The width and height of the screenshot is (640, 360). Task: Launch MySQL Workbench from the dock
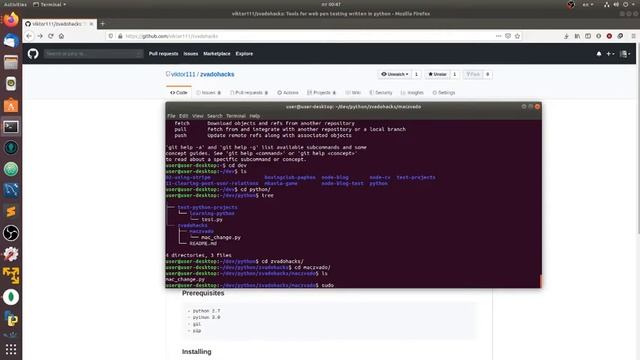pyautogui.click(x=11, y=190)
